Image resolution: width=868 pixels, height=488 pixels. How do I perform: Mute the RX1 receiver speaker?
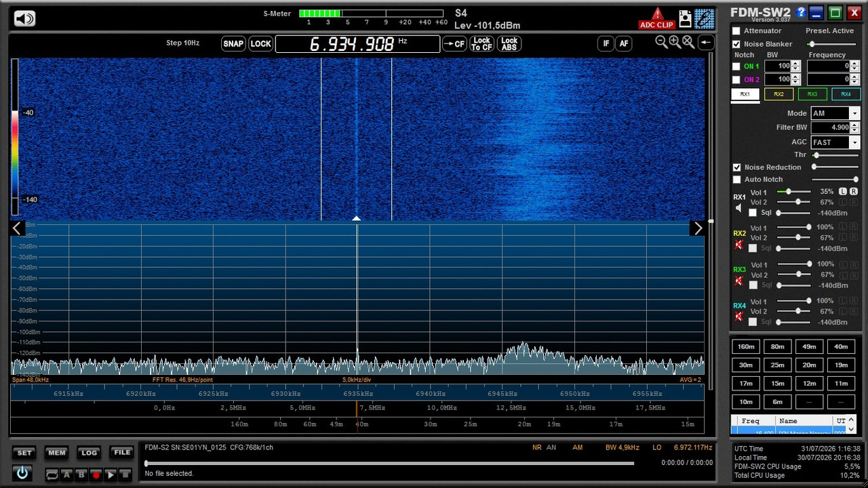pyautogui.click(x=739, y=208)
